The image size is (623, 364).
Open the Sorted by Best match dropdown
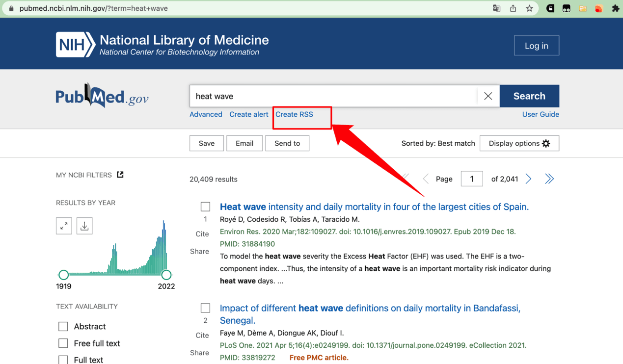click(438, 143)
